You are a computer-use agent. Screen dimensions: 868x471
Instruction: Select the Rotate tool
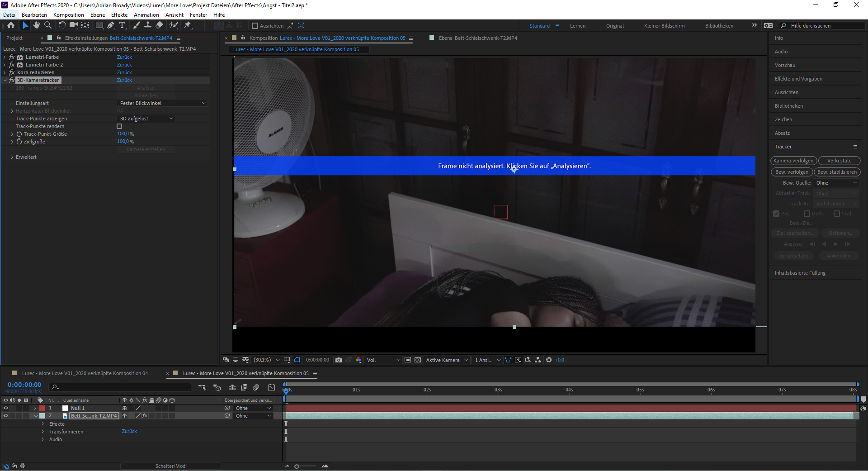(62, 26)
